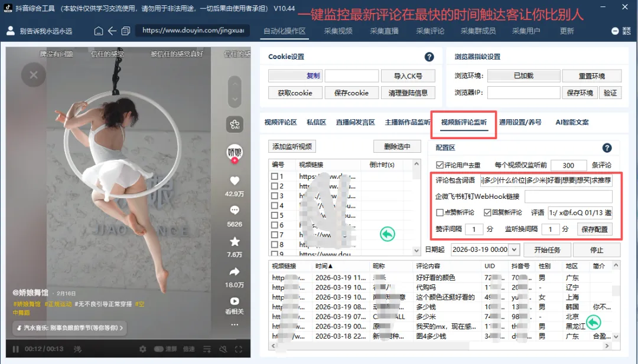Click the question mark next to Cookie设置
638x364 pixels.
click(x=429, y=57)
